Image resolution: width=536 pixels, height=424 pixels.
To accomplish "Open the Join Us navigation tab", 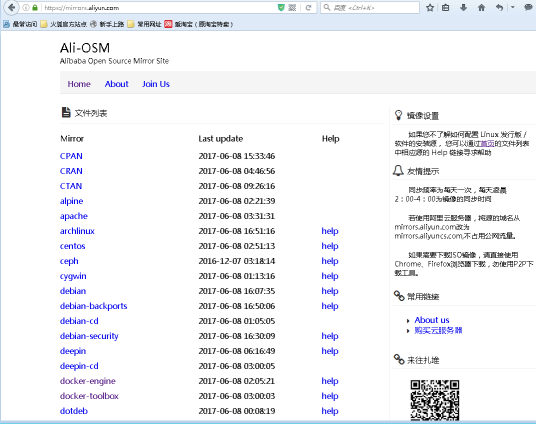I will click(156, 84).
